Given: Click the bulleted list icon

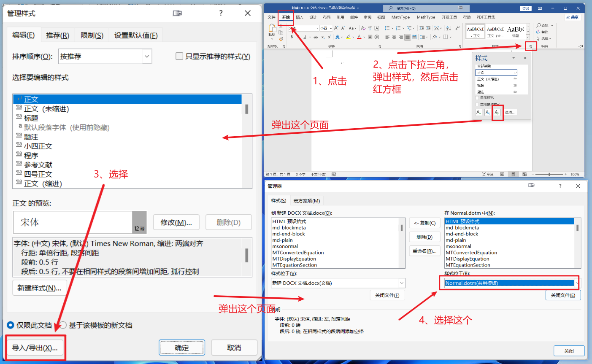Looking at the screenshot, I should [x=387, y=28].
